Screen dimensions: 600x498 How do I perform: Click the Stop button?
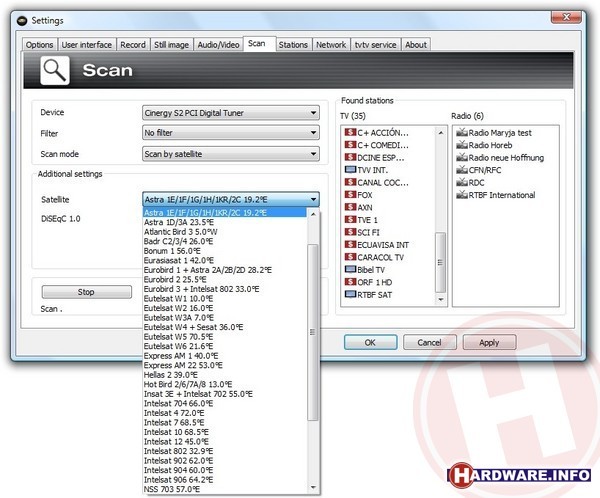(x=86, y=292)
